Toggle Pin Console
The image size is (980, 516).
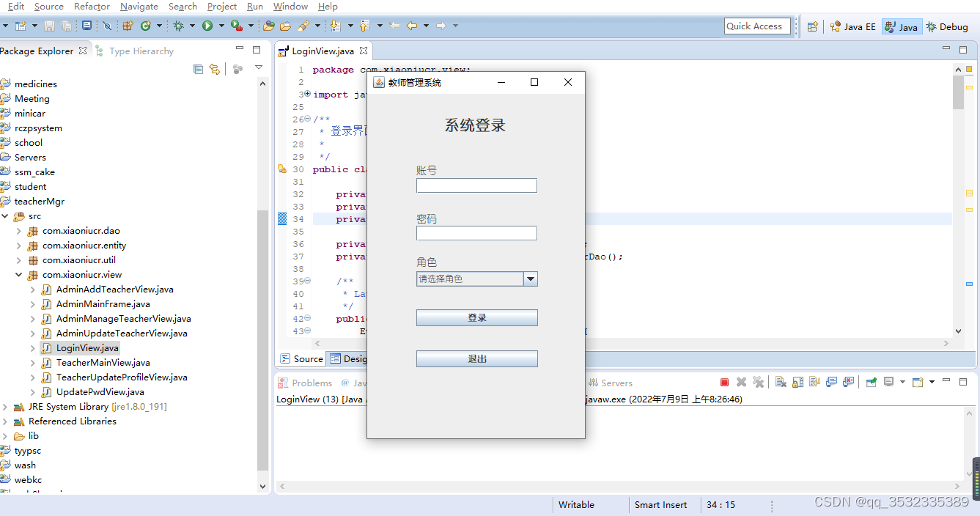(871, 382)
